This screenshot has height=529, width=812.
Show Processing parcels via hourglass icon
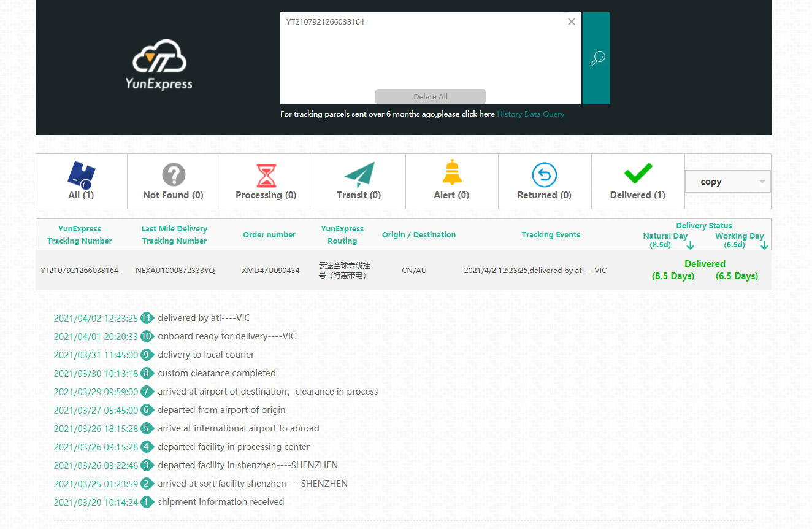pos(266,176)
